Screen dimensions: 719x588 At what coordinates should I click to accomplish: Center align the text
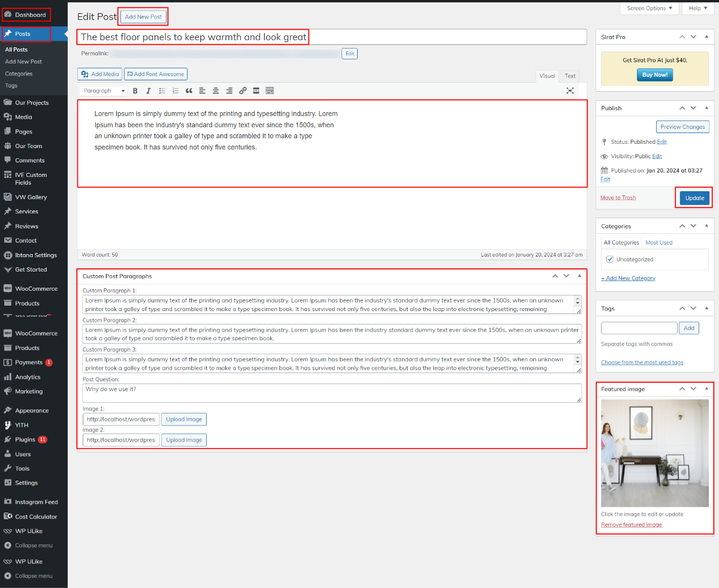point(216,91)
